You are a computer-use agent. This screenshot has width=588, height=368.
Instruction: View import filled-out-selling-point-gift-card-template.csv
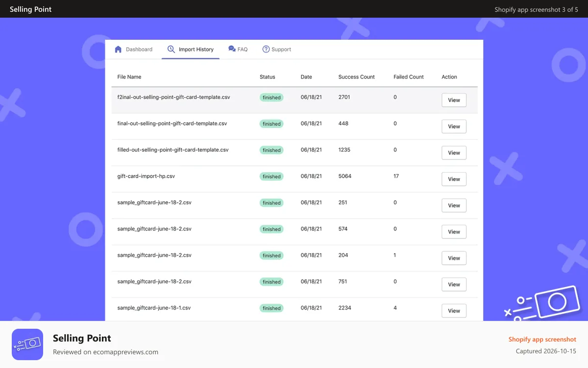[454, 153]
